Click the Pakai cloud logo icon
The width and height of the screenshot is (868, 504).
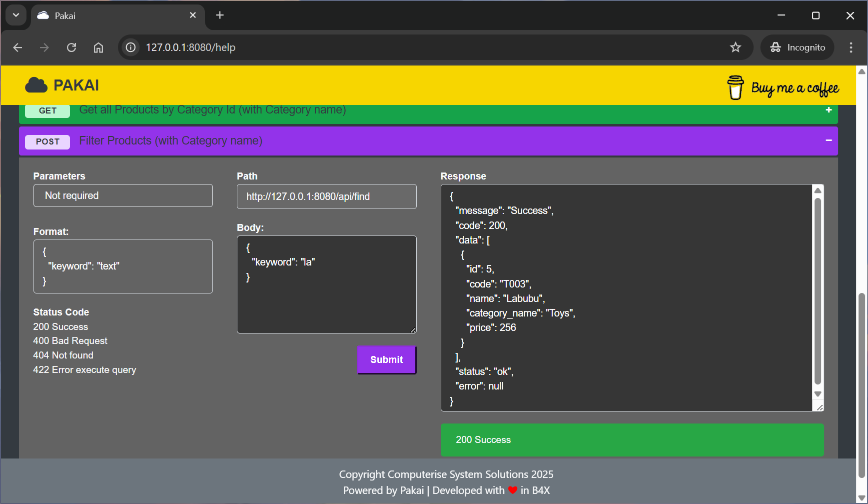(x=36, y=85)
